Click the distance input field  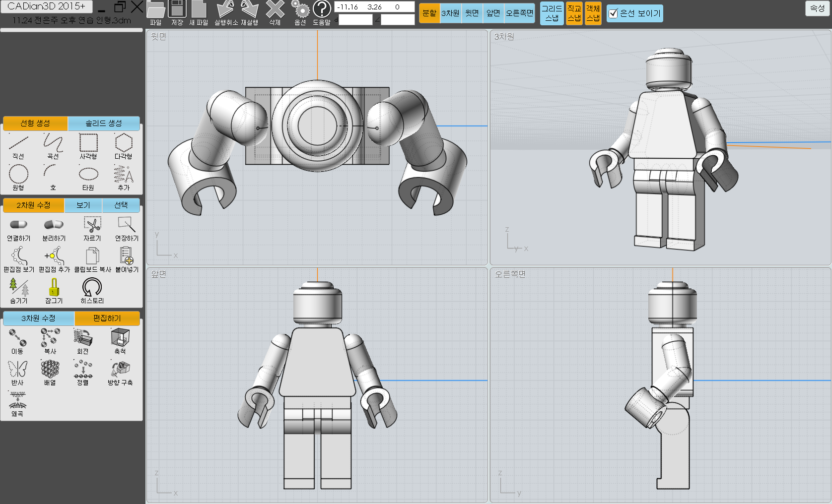pyautogui.click(x=355, y=20)
